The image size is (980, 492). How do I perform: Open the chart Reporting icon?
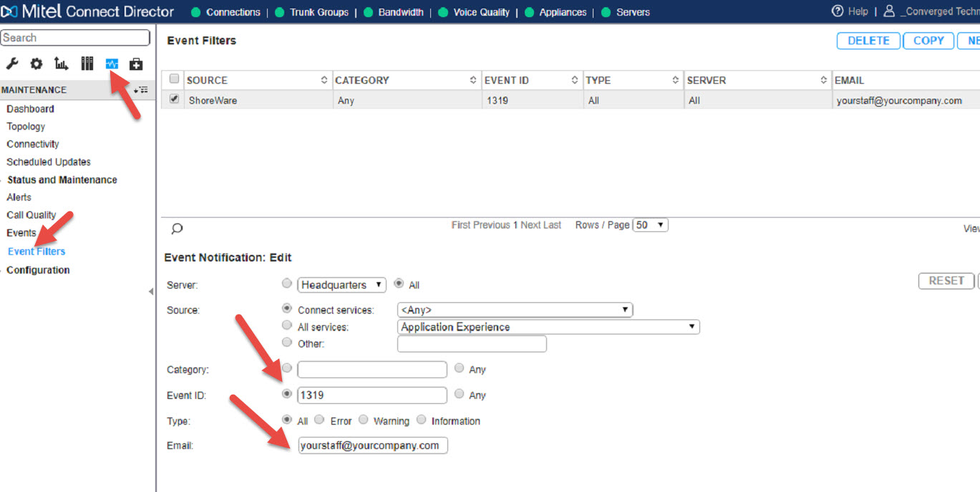62,64
